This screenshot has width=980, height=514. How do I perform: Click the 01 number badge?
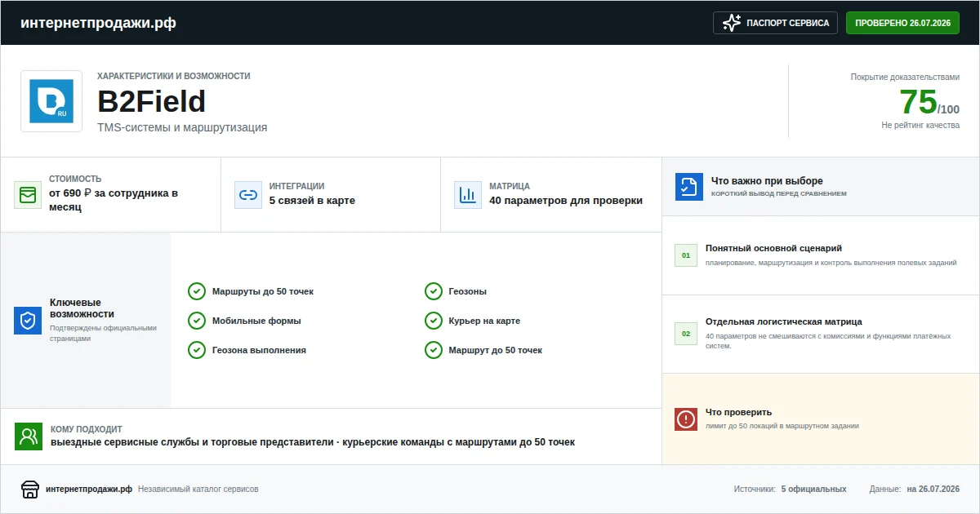(x=686, y=255)
